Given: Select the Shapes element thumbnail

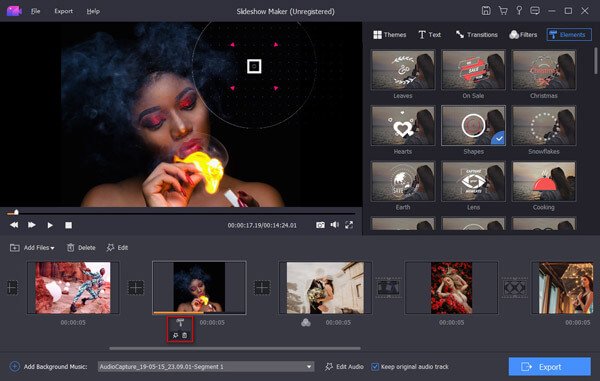Looking at the screenshot, I should [x=473, y=126].
